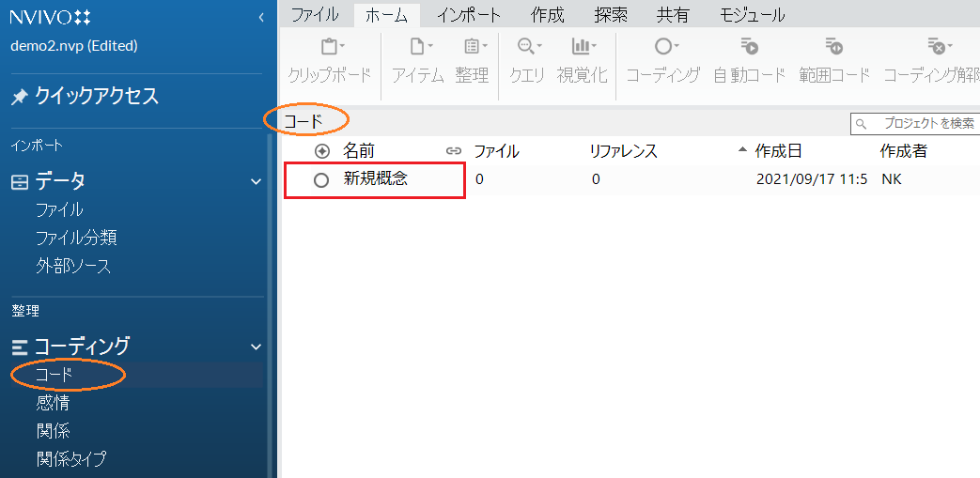Select 関係 in the sidebar
The height and width of the screenshot is (478, 980).
coord(53,431)
